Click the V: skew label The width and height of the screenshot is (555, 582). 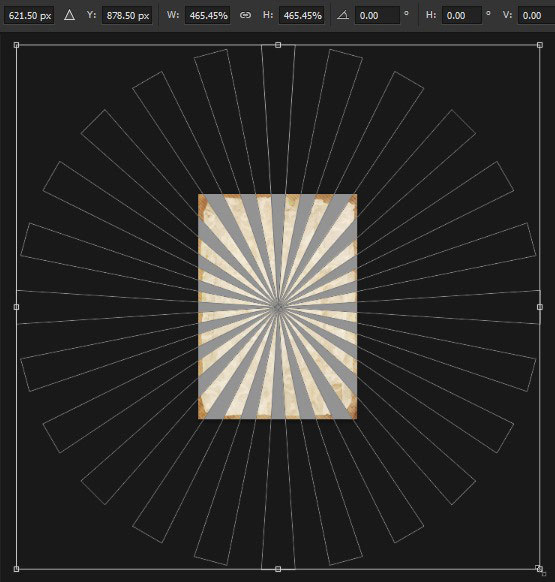(507, 15)
